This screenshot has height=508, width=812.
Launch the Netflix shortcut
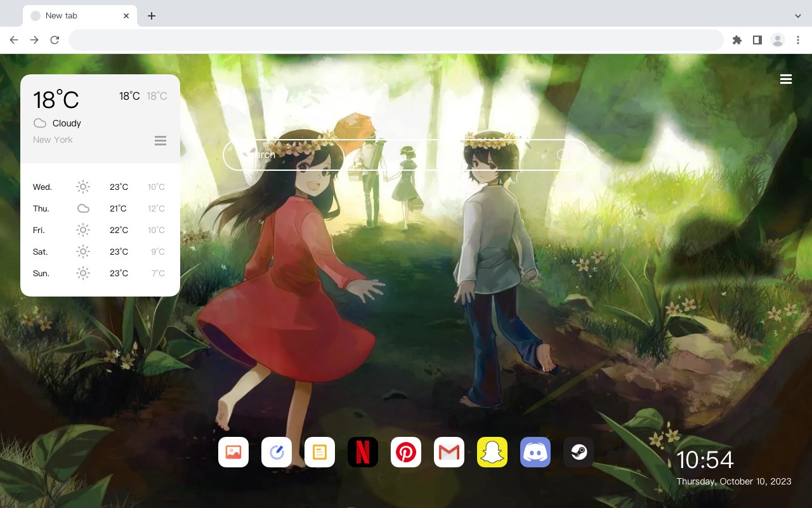(x=363, y=452)
